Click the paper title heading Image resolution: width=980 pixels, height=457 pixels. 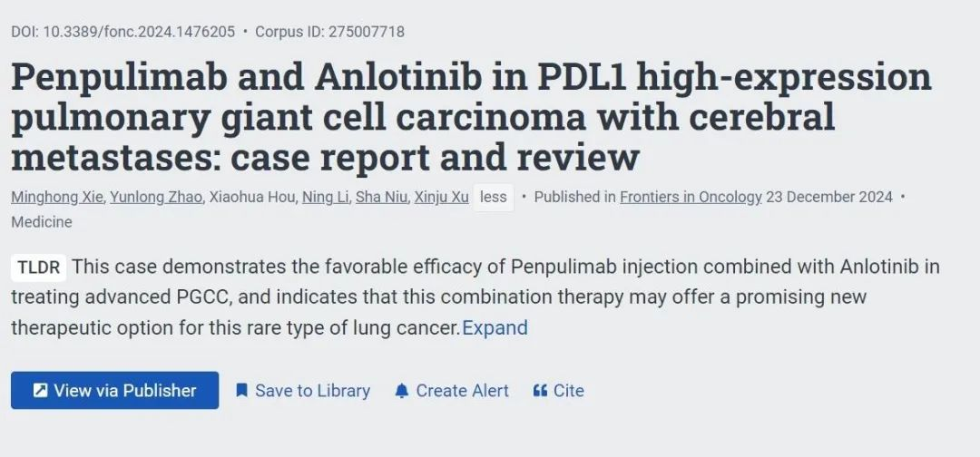tap(472, 117)
